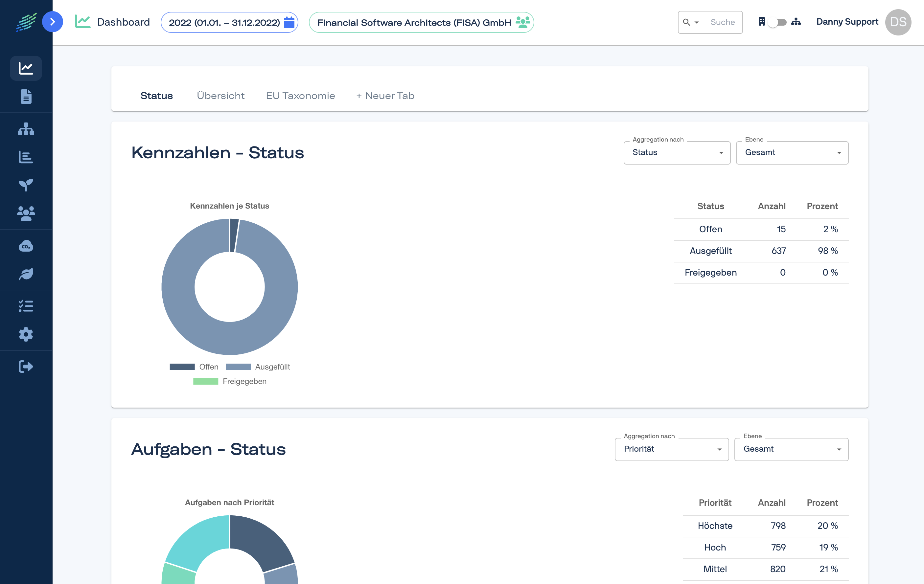Screen dimensions: 924x584
Task: Open the organization hierarchy icon in sidebar
Action: tap(26, 129)
